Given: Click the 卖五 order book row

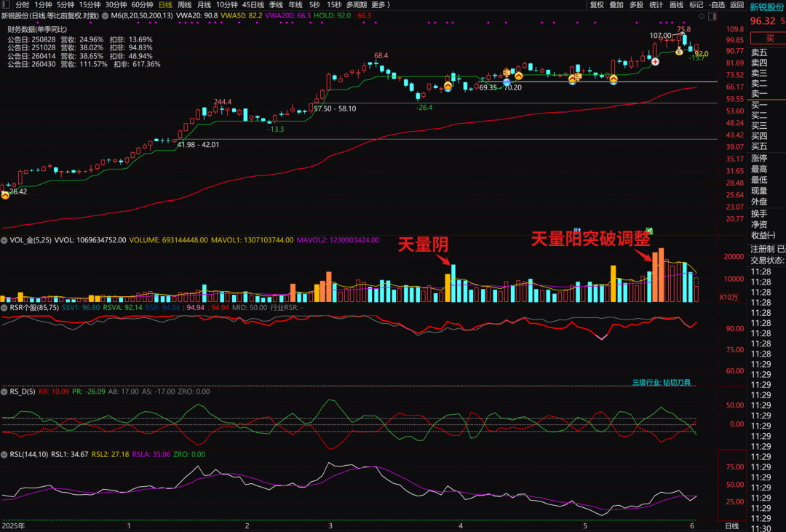Looking at the screenshot, I should pyautogui.click(x=759, y=52).
